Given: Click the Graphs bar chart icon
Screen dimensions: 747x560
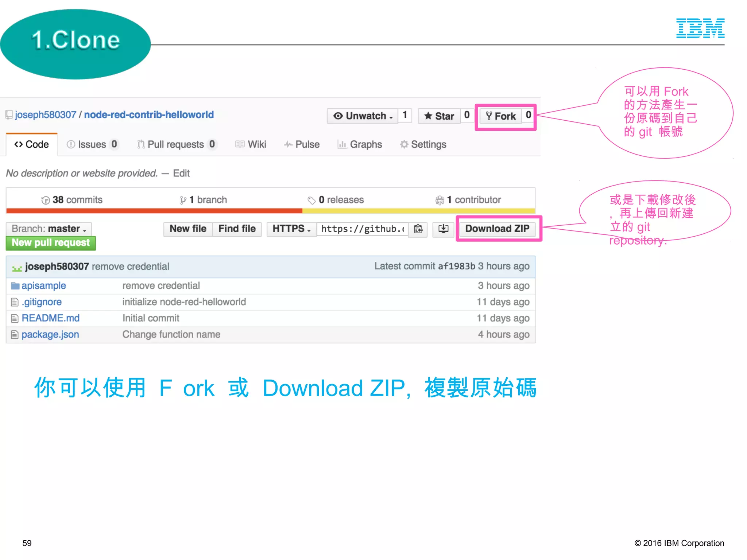Looking at the screenshot, I should [342, 144].
